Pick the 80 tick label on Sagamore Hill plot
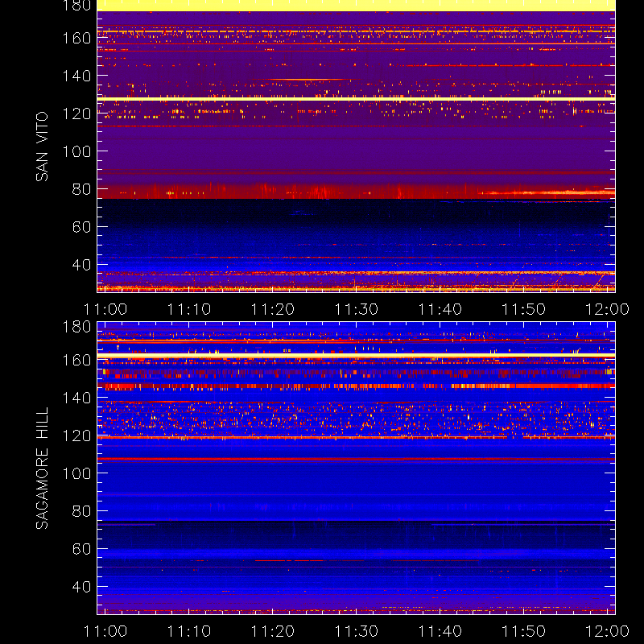 [x=82, y=511]
